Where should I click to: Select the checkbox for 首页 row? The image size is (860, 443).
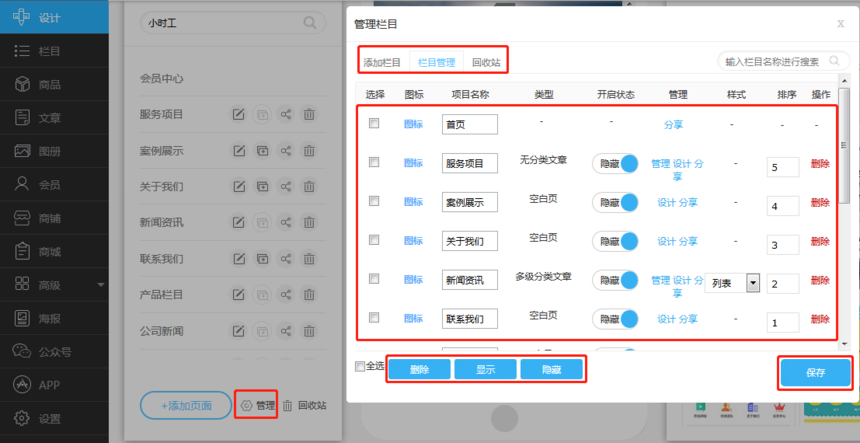click(x=374, y=124)
